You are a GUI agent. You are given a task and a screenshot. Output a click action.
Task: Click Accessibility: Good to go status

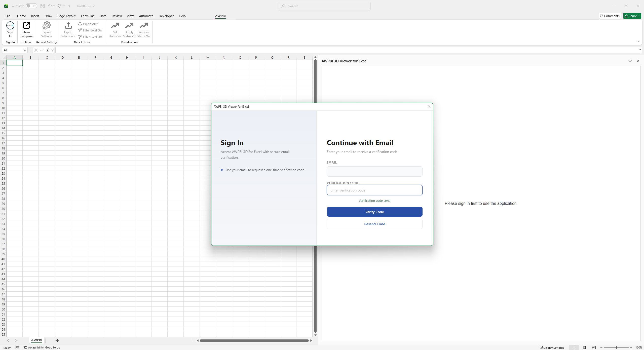[x=42, y=347]
